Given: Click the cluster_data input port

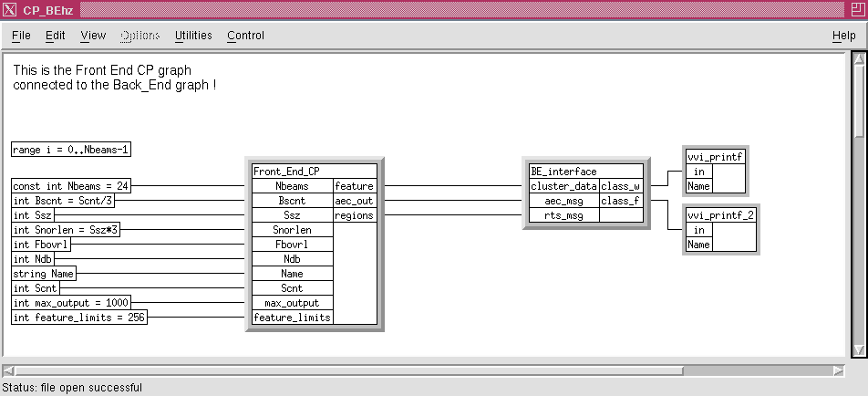Looking at the screenshot, I should tap(563, 186).
